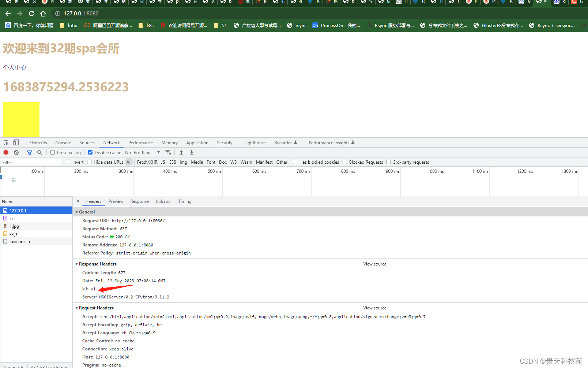The height and width of the screenshot is (368, 588).
Task: Clear the network log
Action: [16, 152]
